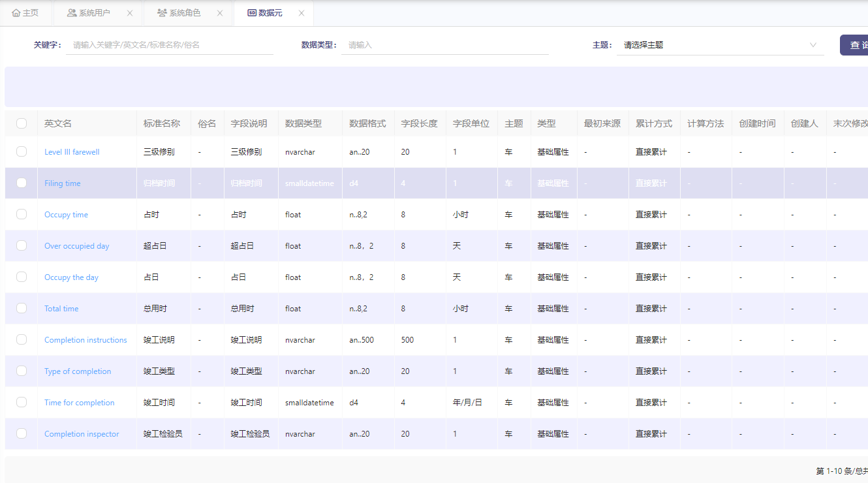Click the 竣工检验员 standard name cell

tap(163, 434)
